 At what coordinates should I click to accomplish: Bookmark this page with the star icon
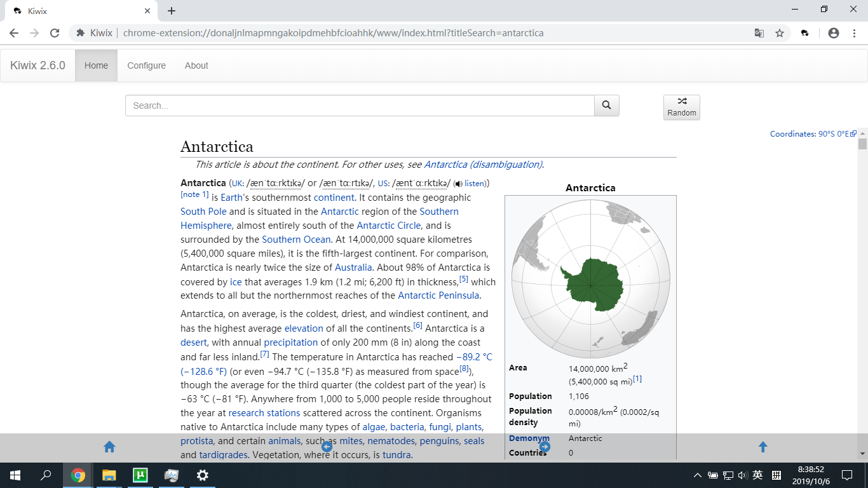coord(780,33)
